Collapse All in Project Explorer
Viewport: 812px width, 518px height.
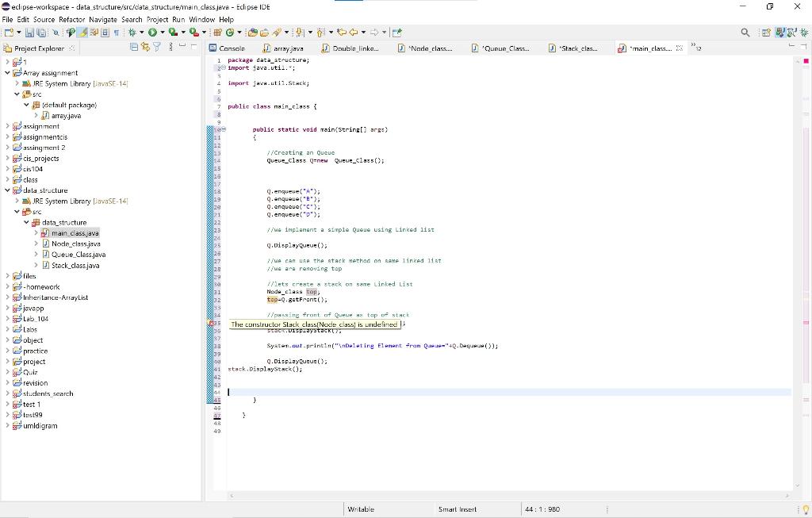pyautogui.click(x=134, y=47)
